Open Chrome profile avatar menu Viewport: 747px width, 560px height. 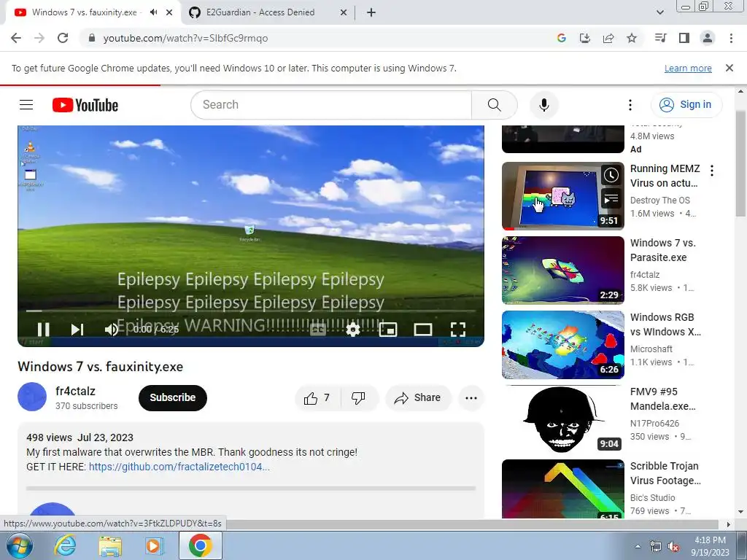click(708, 38)
